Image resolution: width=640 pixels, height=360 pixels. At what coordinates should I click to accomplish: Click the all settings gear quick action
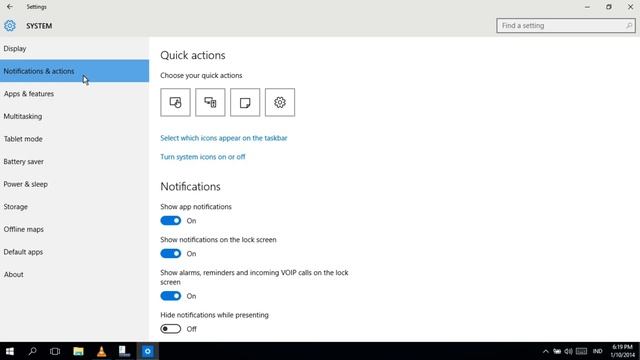[280, 102]
